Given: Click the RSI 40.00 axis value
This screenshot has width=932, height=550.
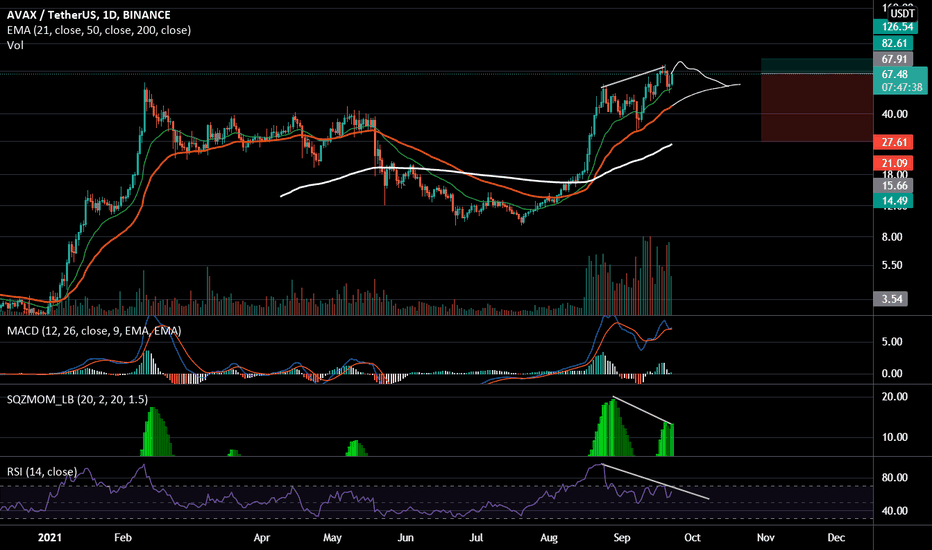Looking at the screenshot, I should [894, 511].
